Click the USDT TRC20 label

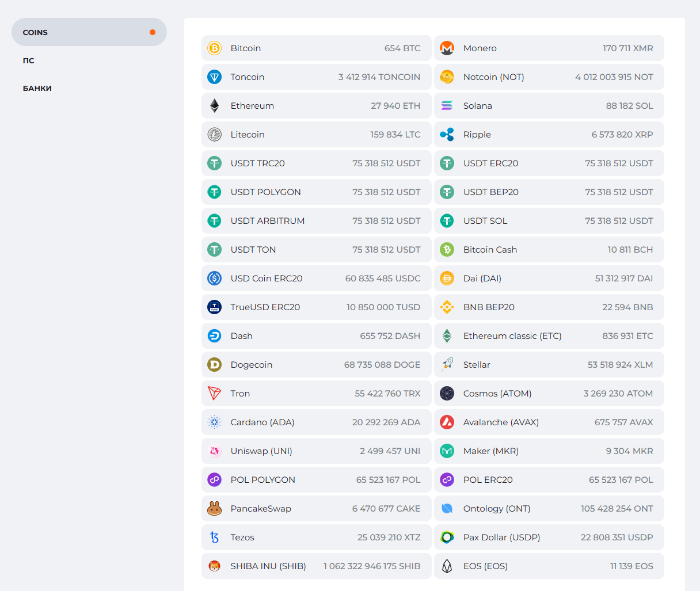coord(258,163)
